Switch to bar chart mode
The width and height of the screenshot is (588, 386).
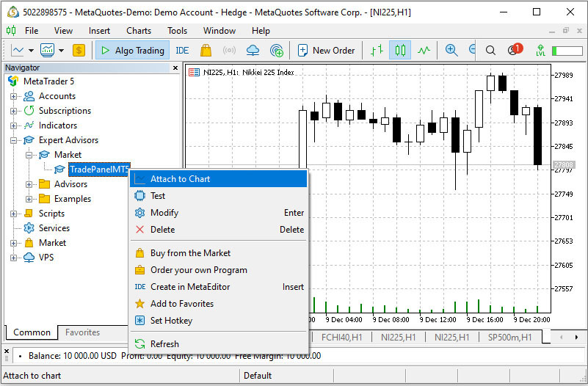377,50
